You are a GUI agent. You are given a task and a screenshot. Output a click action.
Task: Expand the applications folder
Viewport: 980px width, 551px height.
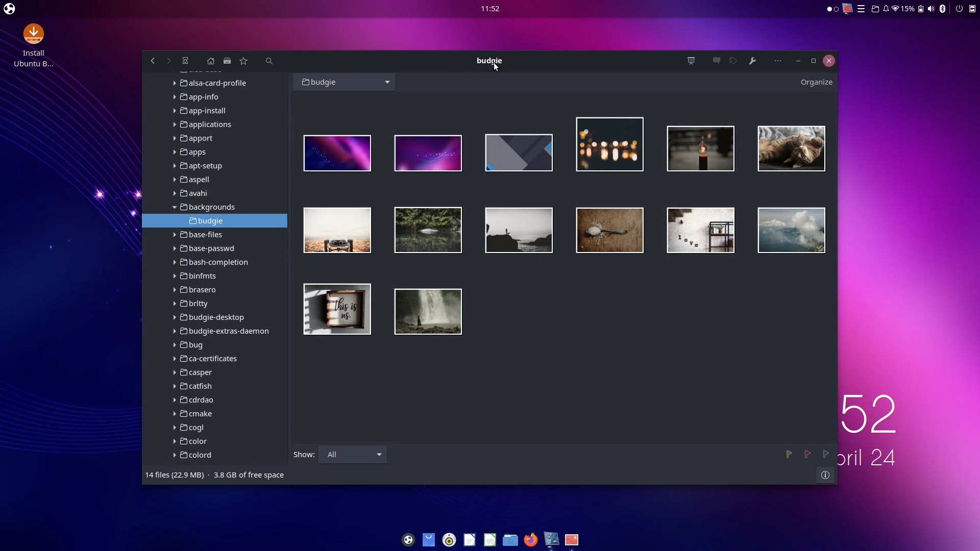click(x=175, y=124)
